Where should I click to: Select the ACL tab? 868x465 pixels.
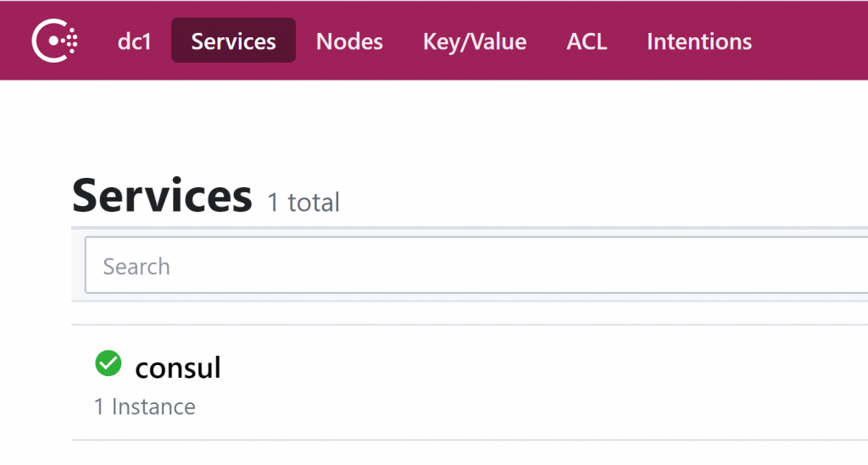point(587,42)
